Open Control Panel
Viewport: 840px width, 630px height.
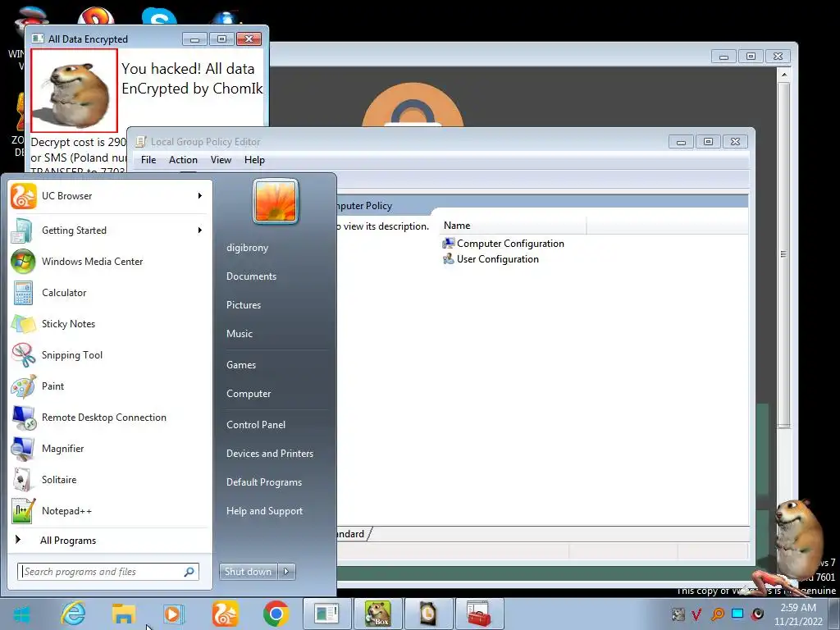click(256, 425)
